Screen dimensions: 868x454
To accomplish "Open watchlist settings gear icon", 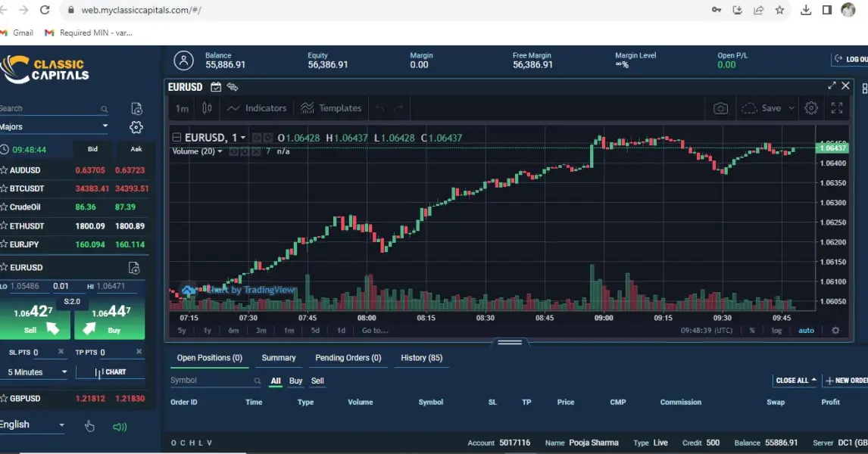I will (x=136, y=127).
